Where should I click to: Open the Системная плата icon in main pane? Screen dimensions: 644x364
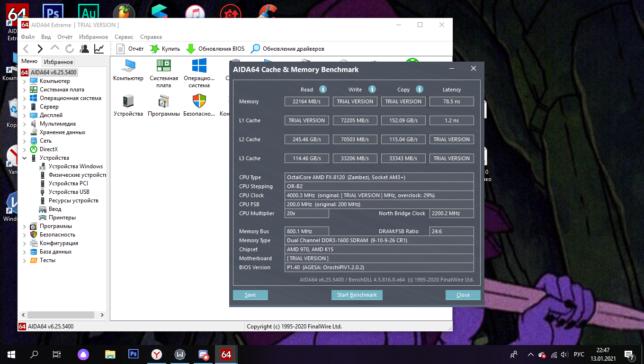164,73
